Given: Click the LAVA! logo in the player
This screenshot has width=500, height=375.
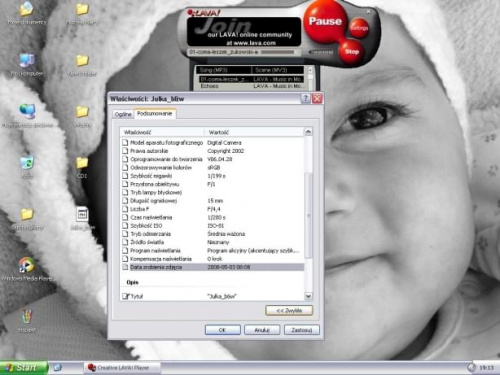Looking at the screenshot, I should pos(203,13).
